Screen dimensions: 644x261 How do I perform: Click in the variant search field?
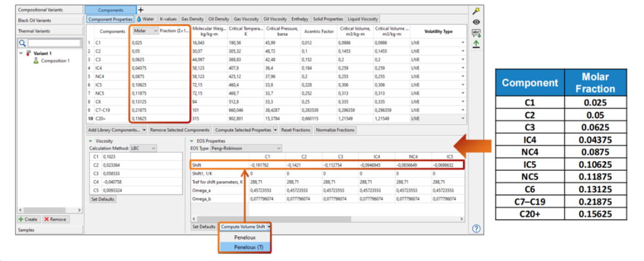(54, 43)
